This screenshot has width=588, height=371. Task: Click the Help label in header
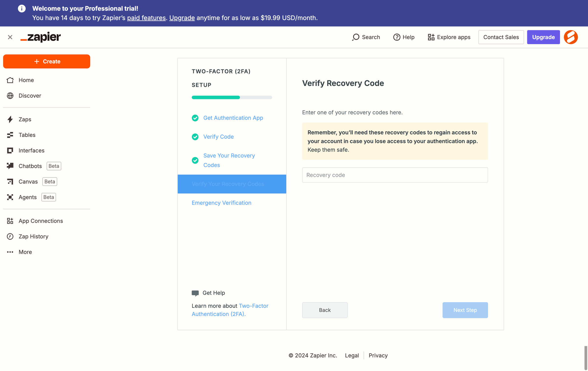click(408, 37)
